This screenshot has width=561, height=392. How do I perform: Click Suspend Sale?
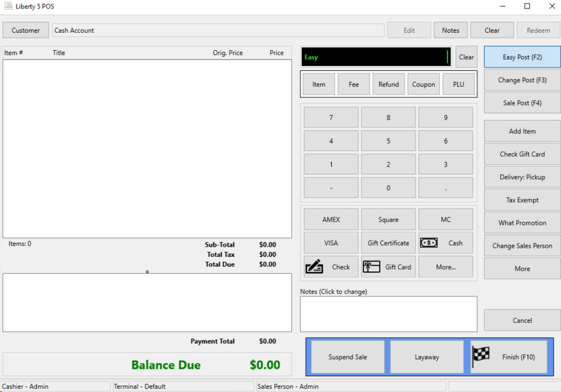click(x=348, y=357)
